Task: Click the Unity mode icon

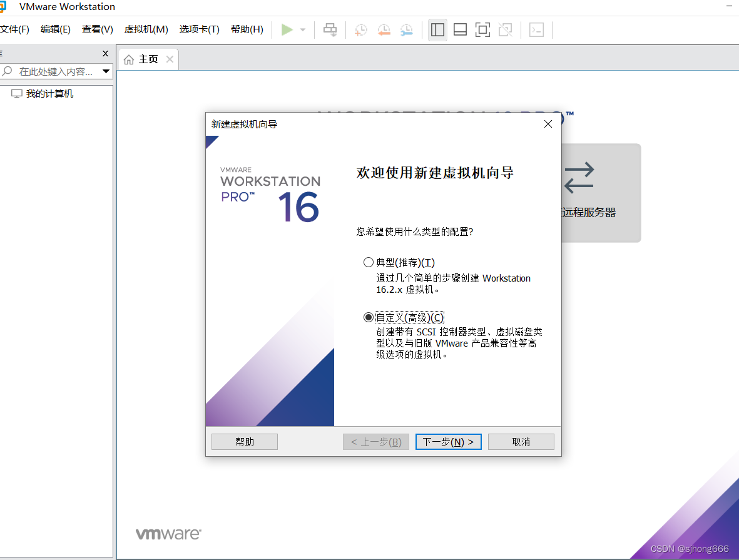Action: point(505,29)
